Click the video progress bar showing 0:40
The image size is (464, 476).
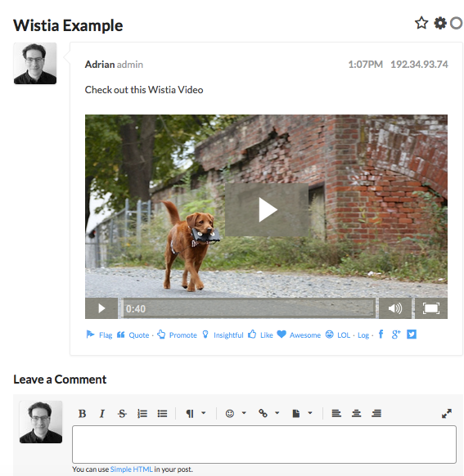(x=248, y=308)
